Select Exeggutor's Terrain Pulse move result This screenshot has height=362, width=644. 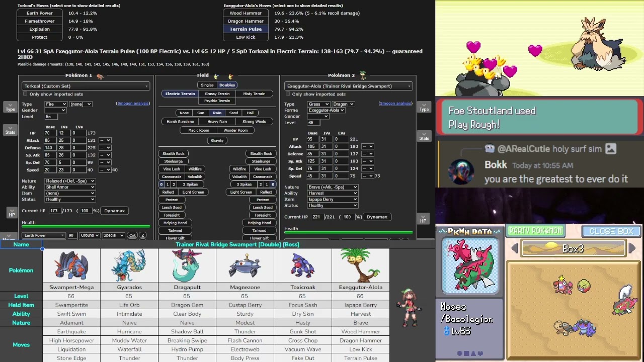[246, 29]
